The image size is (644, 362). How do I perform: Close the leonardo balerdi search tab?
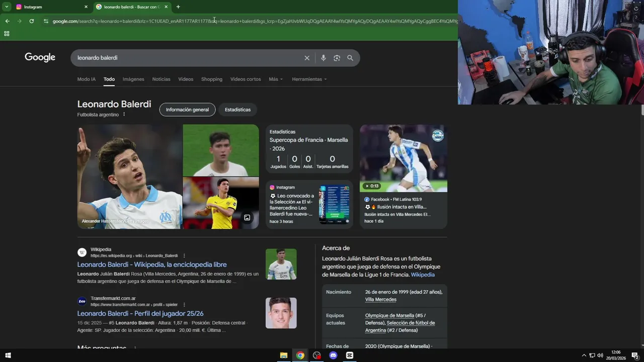coord(166,7)
